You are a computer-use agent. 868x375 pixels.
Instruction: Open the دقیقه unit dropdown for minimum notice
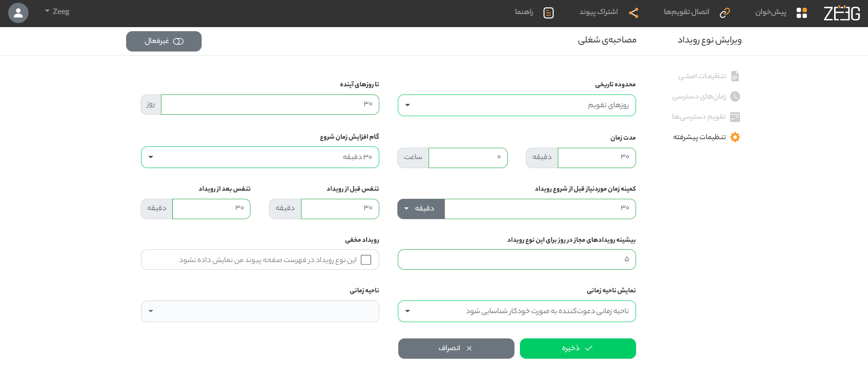(x=421, y=209)
